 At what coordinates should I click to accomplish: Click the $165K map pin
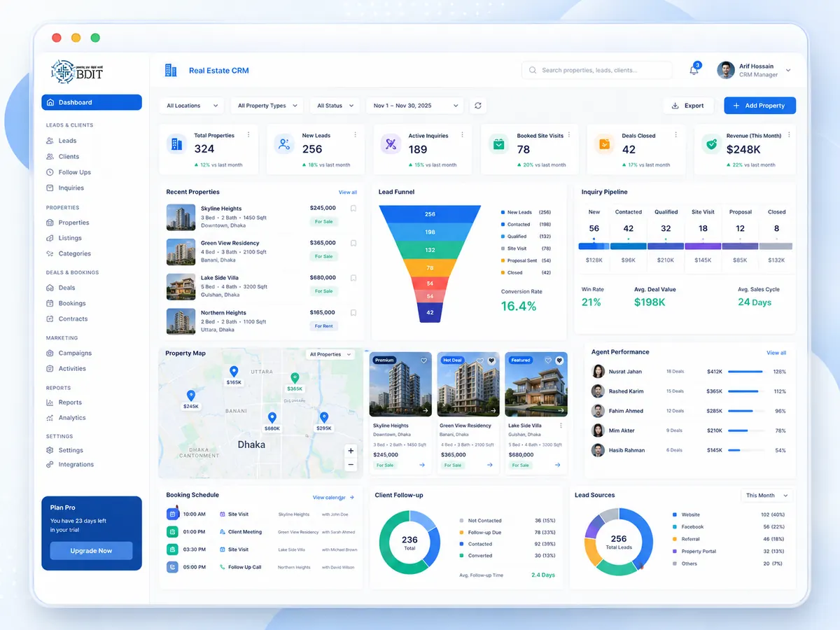click(234, 372)
